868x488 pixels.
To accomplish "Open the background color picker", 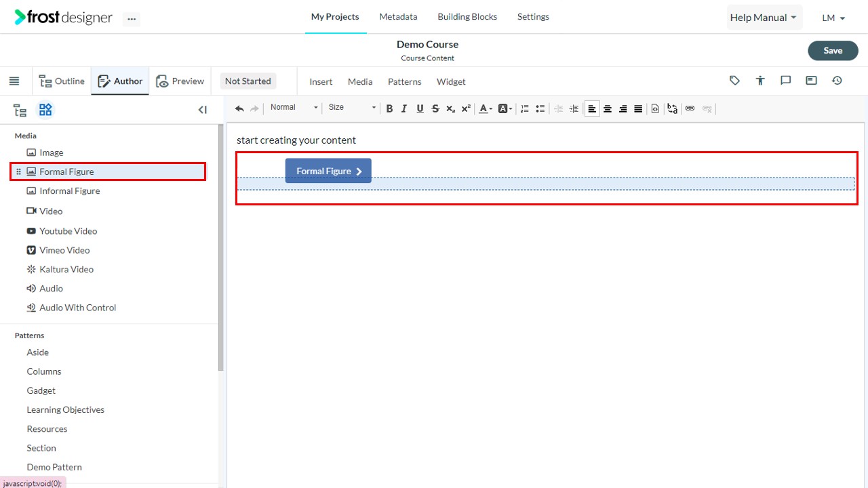I will (505, 108).
